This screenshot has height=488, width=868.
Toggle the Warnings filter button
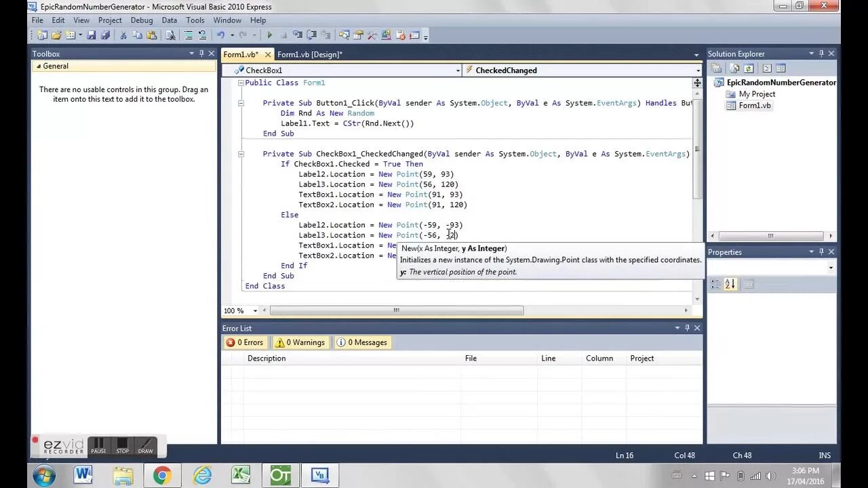[x=300, y=342]
